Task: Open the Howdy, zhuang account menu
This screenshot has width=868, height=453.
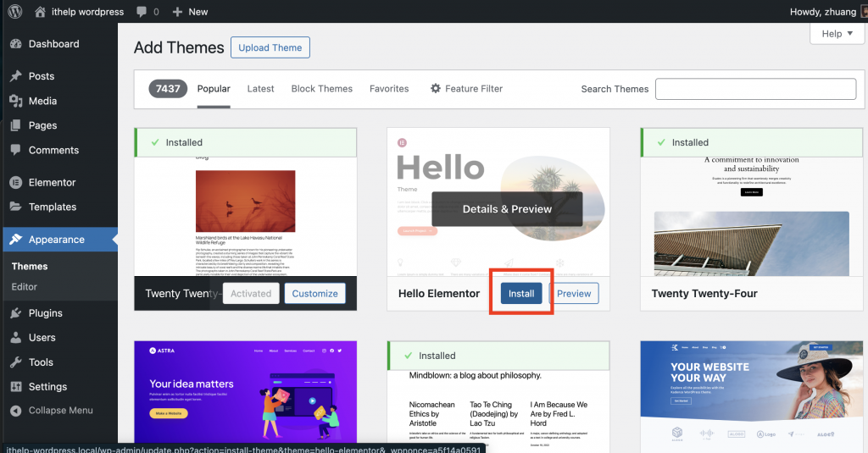Action: click(x=826, y=12)
